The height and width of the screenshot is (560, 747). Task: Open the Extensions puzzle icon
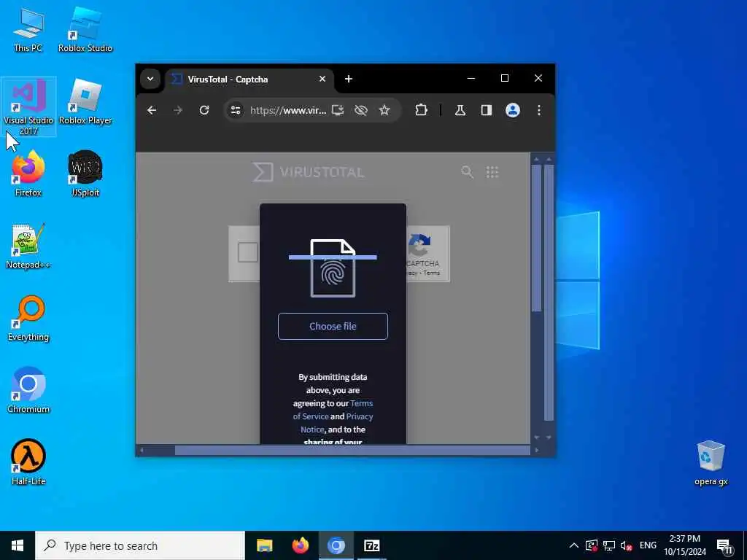tap(421, 111)
